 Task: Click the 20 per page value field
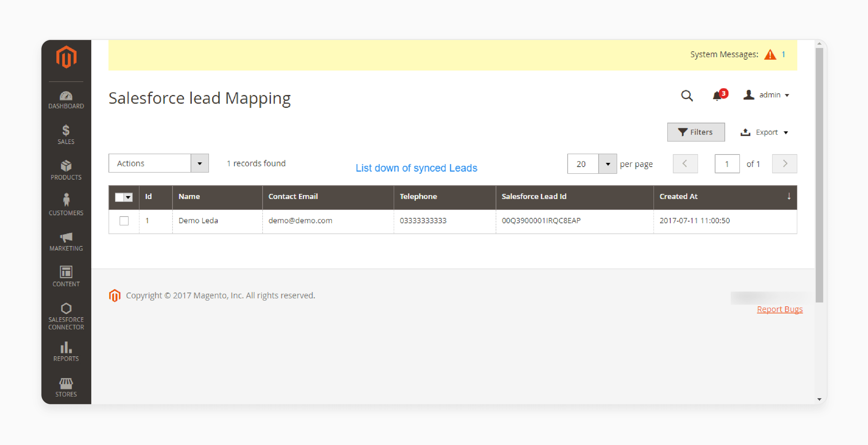tap(583, 164)
